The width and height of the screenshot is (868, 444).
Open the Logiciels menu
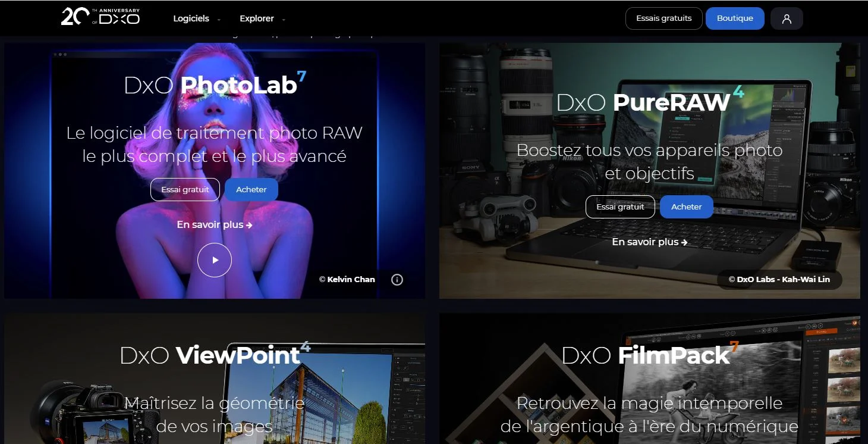tap(191, 18)
